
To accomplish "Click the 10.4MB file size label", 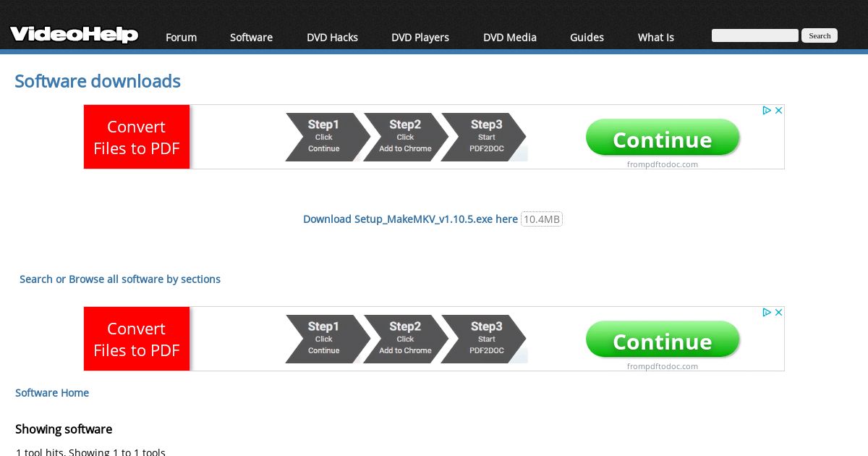I will 542,219.
